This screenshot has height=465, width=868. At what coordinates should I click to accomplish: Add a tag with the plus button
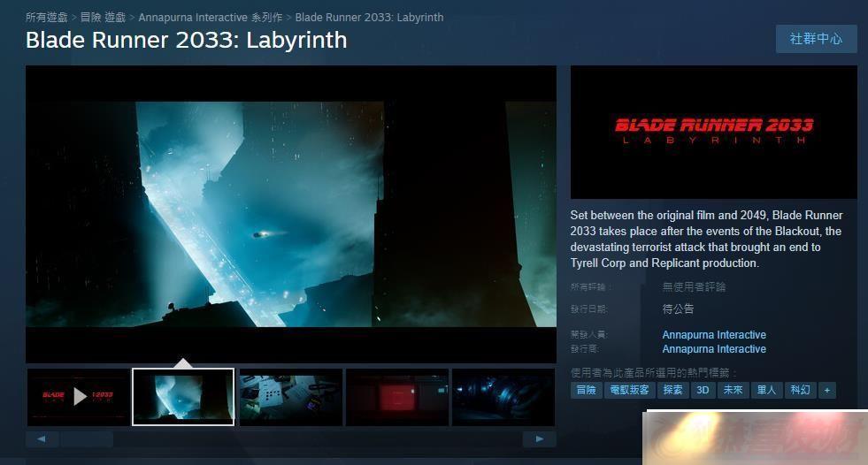click(x=827, y=390)
